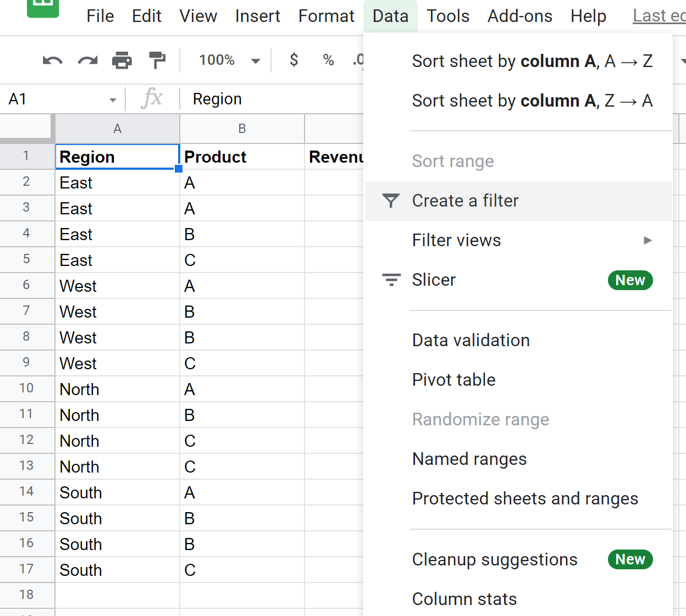Click the percent format icon
Viewport: 686px width, 616px height.
tap(328, 60)
